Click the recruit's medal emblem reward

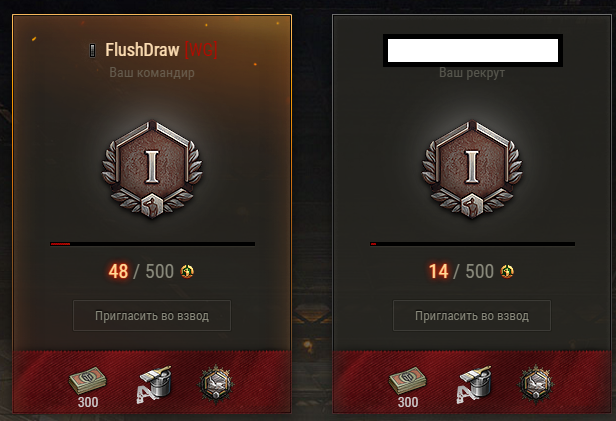[x=535, y=384]
